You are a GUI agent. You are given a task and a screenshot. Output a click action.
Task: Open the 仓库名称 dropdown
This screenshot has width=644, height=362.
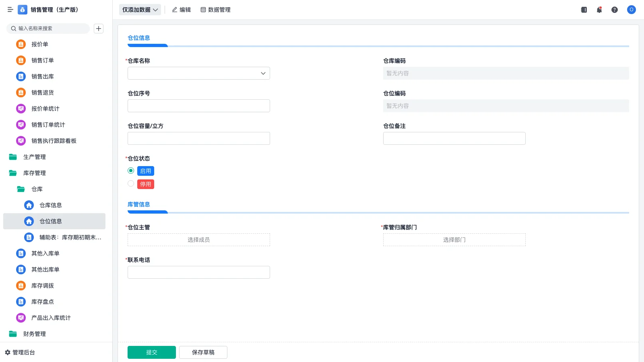[x=198, y=73]
